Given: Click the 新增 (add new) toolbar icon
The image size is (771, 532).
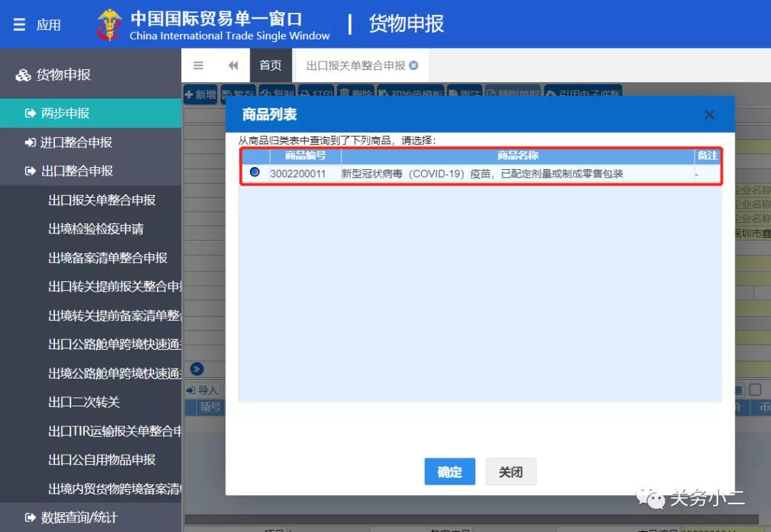Looking at the screenshot, I should point(200,94).
